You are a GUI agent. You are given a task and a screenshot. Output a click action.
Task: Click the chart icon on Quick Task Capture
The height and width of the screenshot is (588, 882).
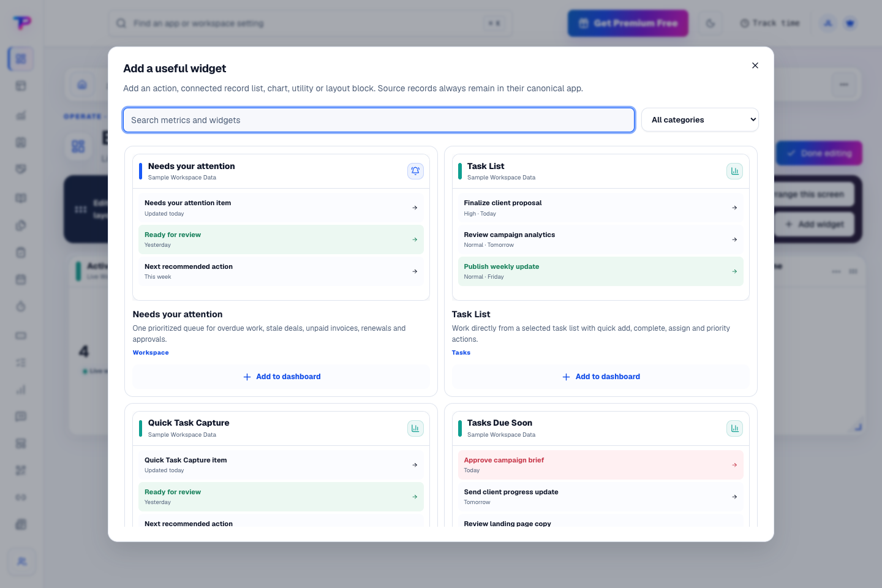415,428
